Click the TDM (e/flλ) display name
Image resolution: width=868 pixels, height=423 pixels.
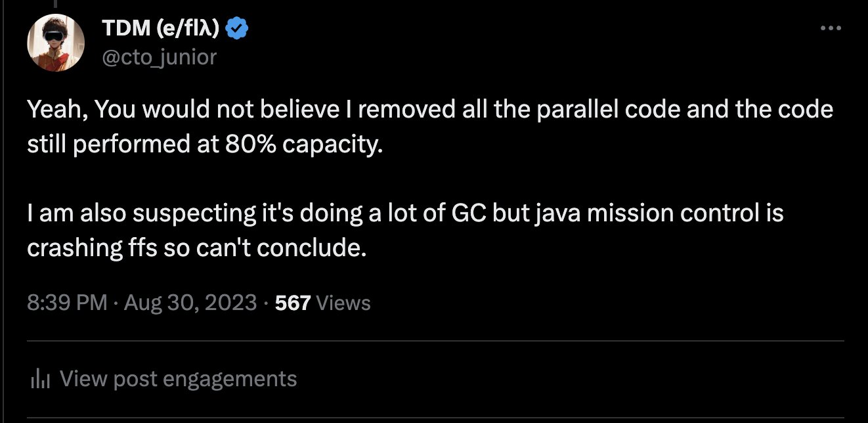point(161,29)
